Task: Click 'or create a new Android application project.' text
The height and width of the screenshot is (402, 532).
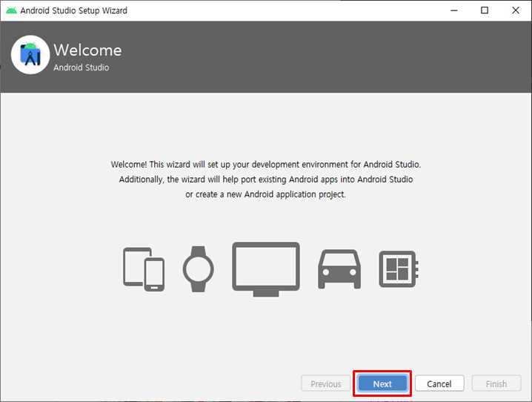Action: tap(266, 194)
